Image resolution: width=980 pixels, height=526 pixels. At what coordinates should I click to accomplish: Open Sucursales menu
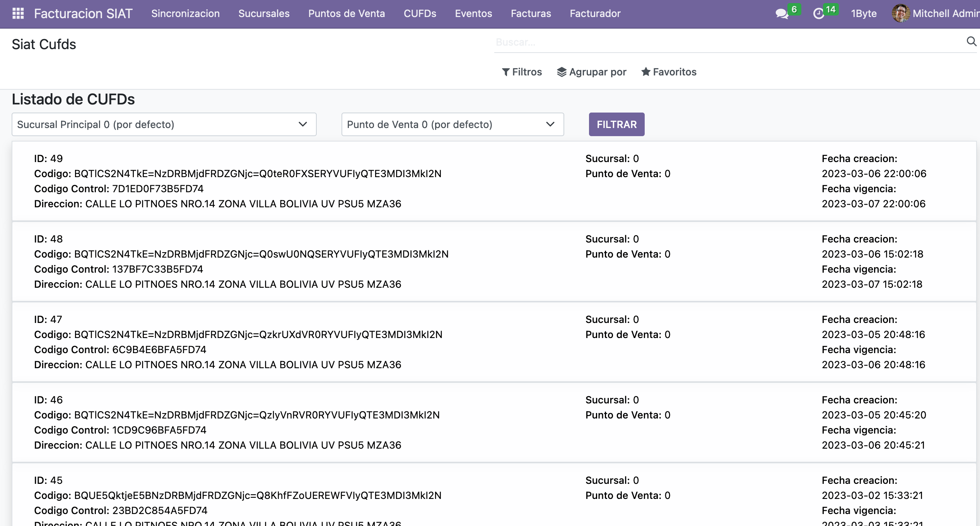coord(264,14)
